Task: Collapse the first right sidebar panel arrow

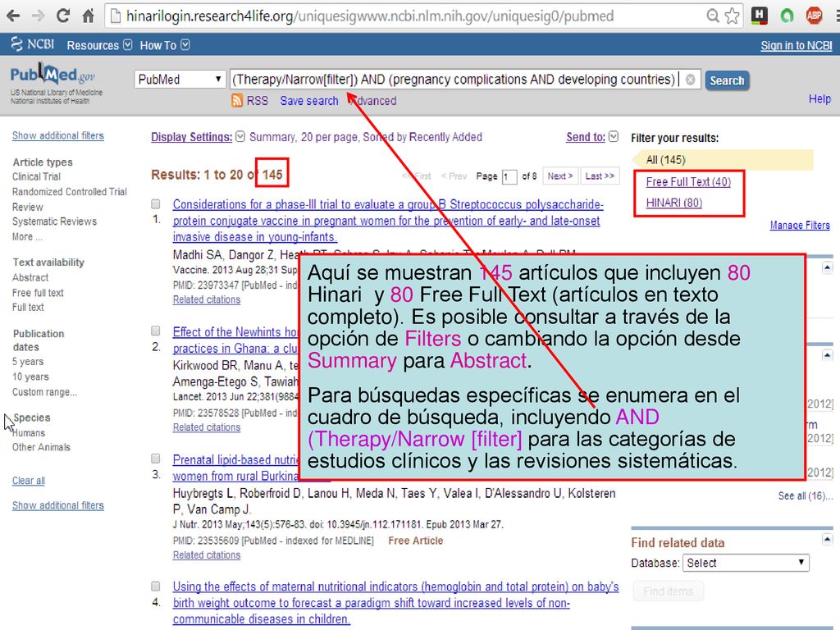Action: pyautogui.click(x=827, y=267)
